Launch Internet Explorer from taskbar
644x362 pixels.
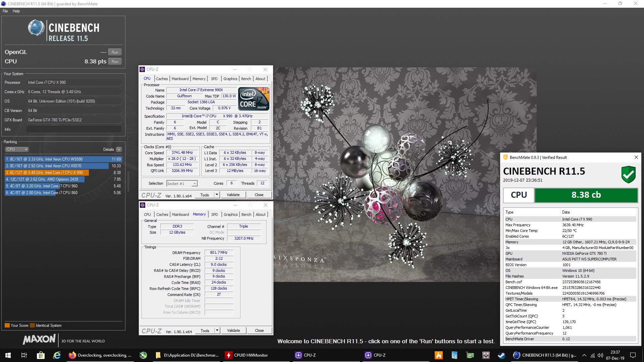pos(57,355)
